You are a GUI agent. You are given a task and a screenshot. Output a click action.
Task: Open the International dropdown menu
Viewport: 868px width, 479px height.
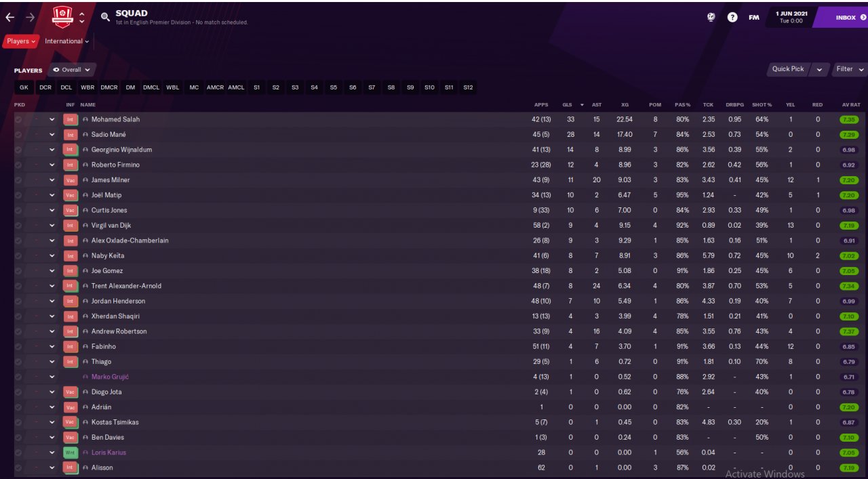point(67,41)
